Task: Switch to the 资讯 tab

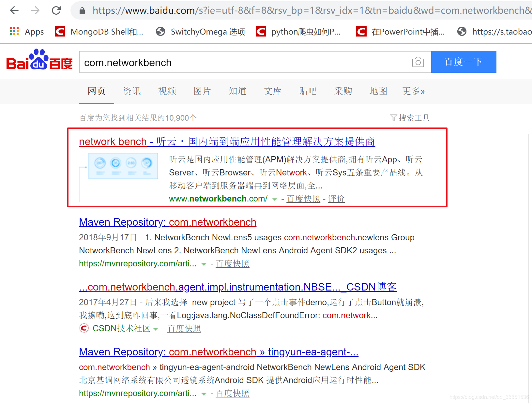Action: point(132,91)
